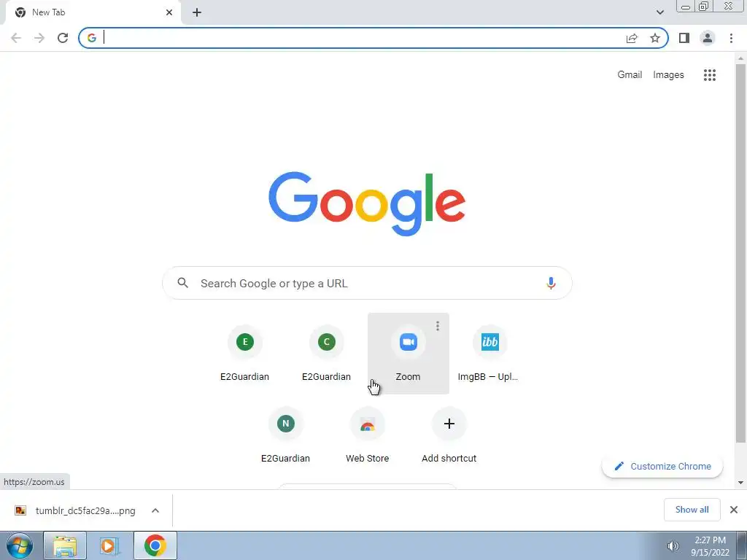
Task: Open the Media Player taskbar icon
Action: (109, 545)
